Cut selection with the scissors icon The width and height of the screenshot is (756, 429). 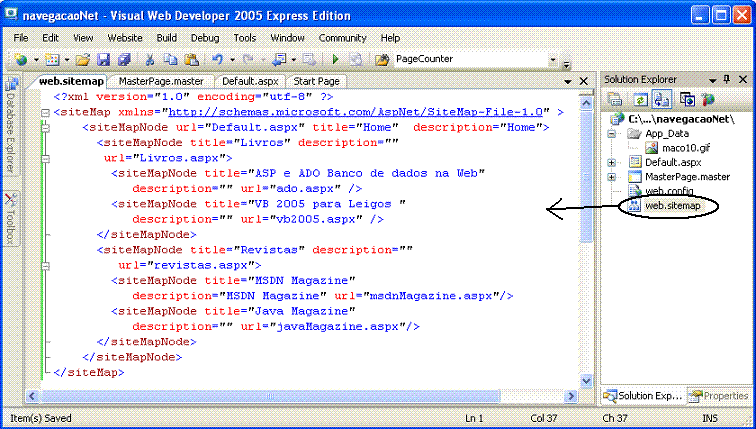[x=149, y=59]
